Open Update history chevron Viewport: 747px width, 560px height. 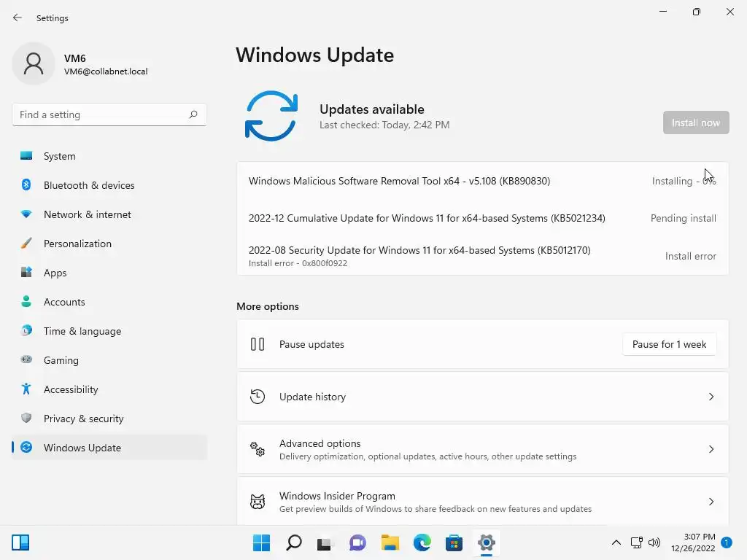(x=711, y=397)
